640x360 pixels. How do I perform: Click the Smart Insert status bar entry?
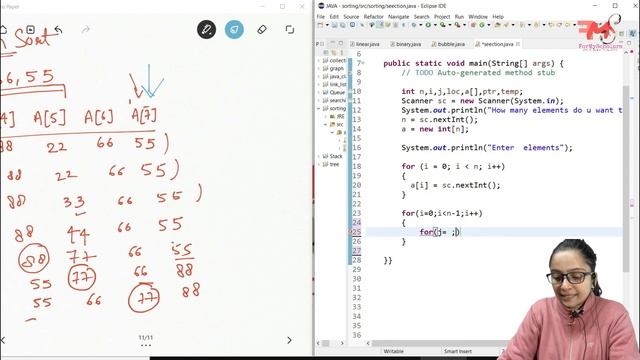(x=458, y=351)
